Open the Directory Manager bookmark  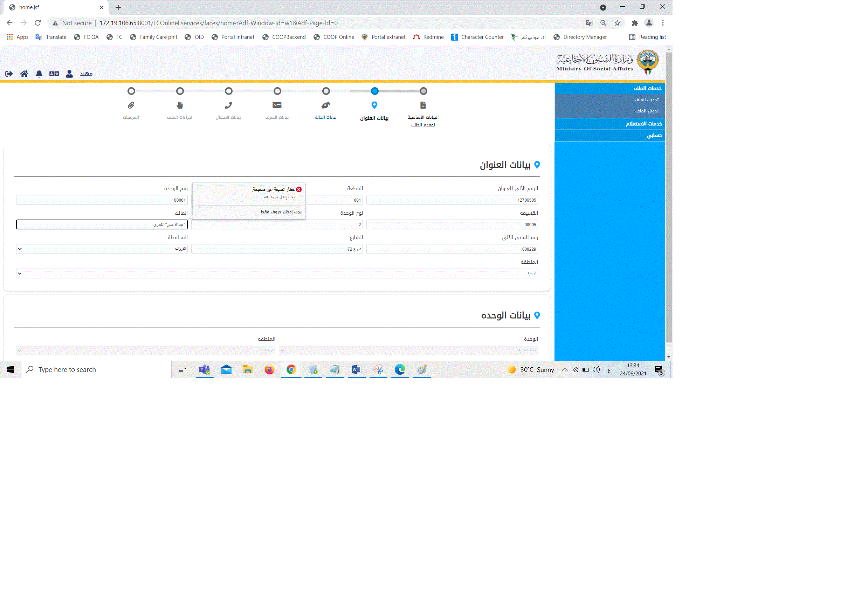click(580, 37)
